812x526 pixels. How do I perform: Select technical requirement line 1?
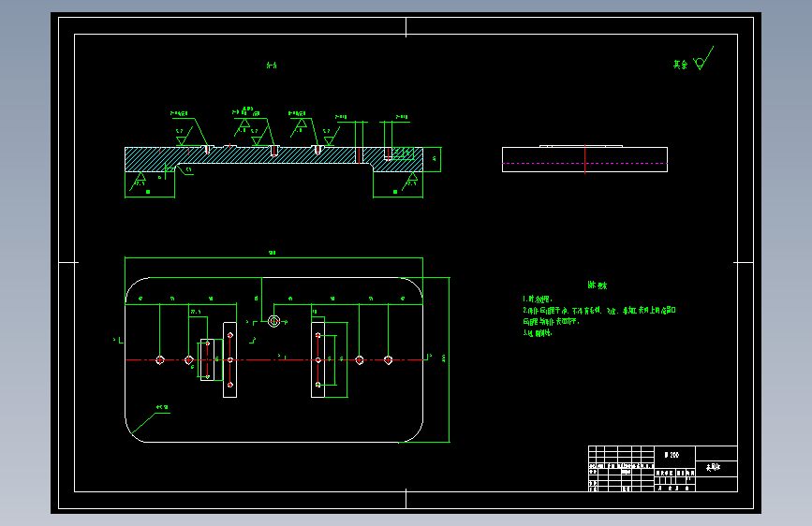click(538, 299)
